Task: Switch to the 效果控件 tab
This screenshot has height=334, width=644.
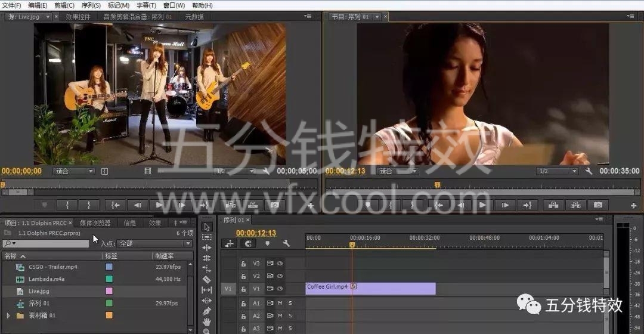Action: (78, 17)
